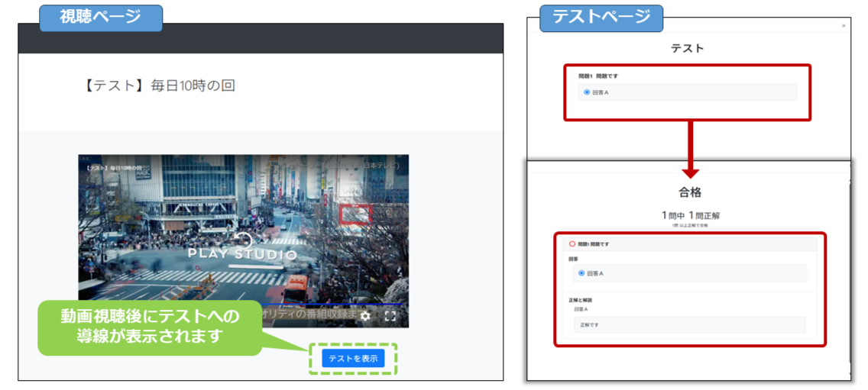868x390 pixels.
Task: Enter fullscreen mode on the video
Action: [390, 316]
